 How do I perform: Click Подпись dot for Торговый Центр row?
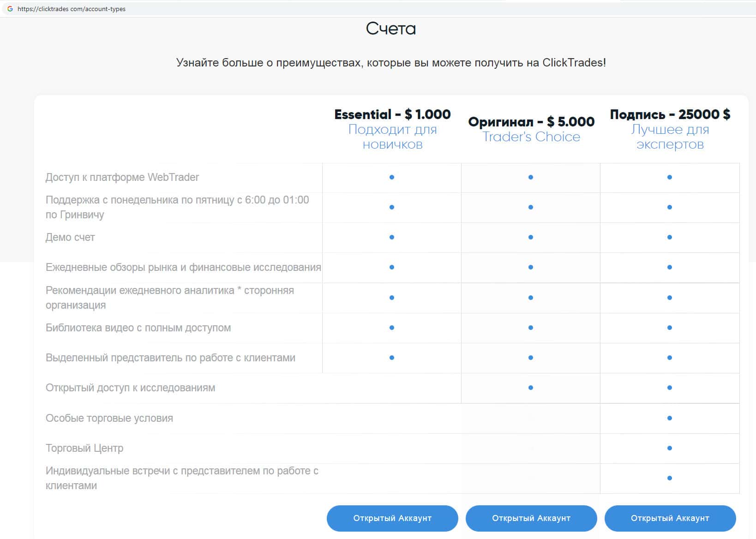pyautogui.click(x=670, y=448)
